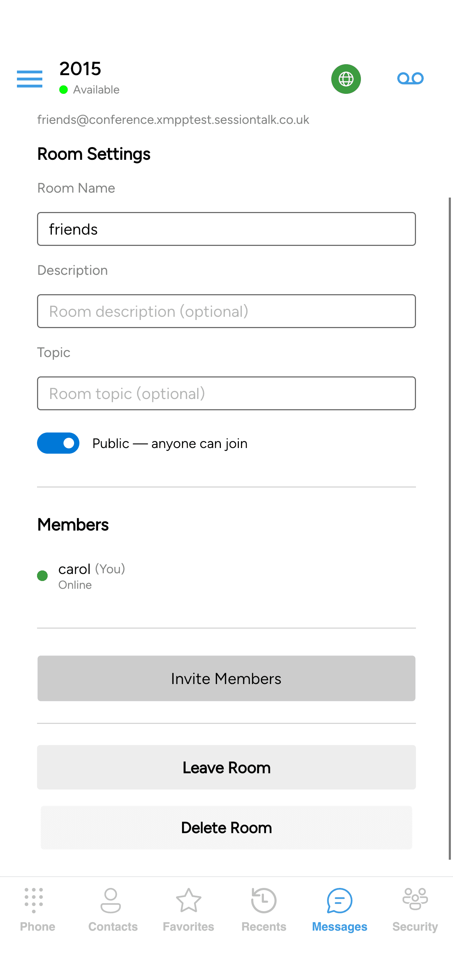The width and height of the screenshot is (453, 980).
Task: Click the Invite Members button
Action: point(226,678)
